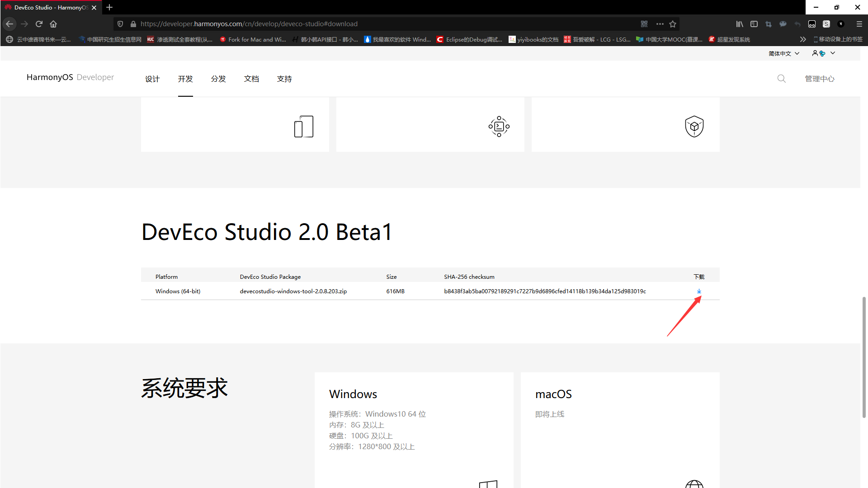Click the tracking protection shield in address bar

120,24
